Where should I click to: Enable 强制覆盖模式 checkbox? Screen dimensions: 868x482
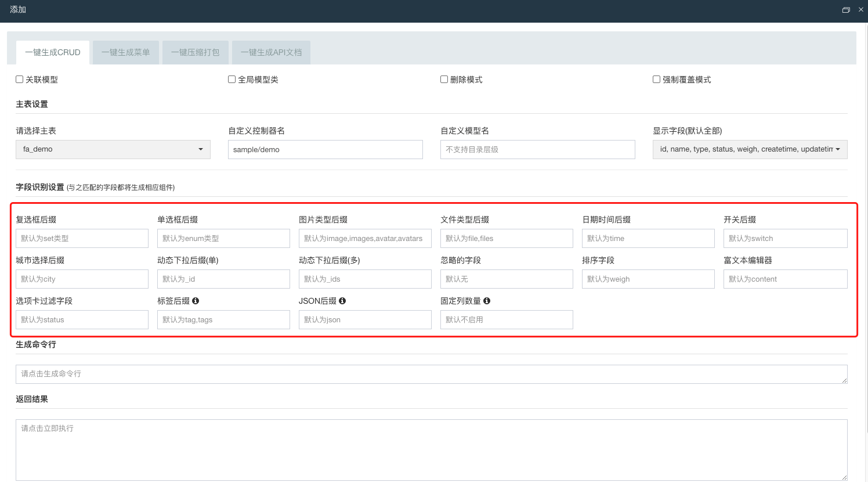[x=656, y=80]
